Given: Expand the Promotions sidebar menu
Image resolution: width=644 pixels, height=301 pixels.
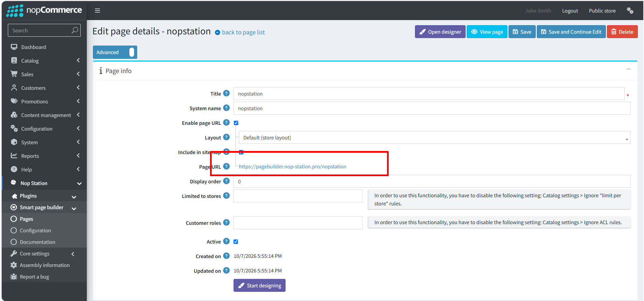Looking at the screenshot, I should [44, 101].
